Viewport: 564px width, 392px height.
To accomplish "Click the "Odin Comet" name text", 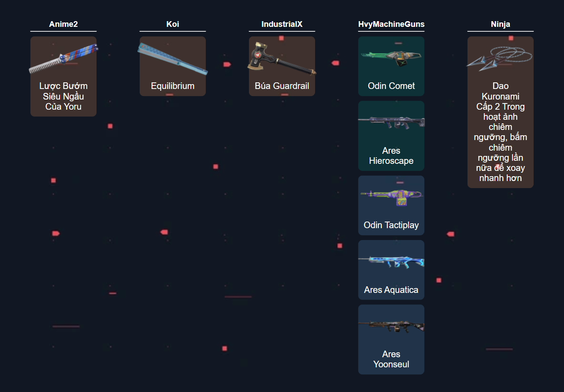I will coord(391,86).
